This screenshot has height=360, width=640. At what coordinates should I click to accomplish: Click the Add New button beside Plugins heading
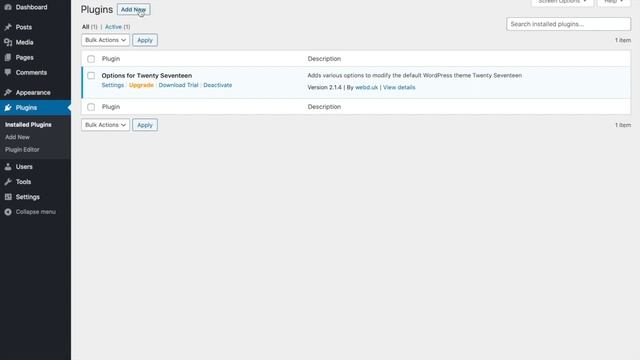(133, 9)
